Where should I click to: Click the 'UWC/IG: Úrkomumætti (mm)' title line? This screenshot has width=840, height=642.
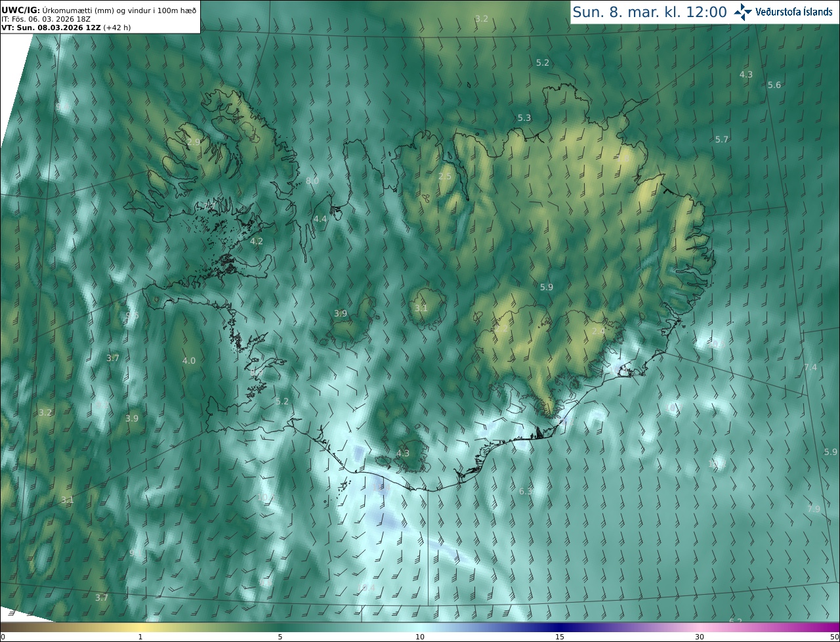click(x=98, y=9)
